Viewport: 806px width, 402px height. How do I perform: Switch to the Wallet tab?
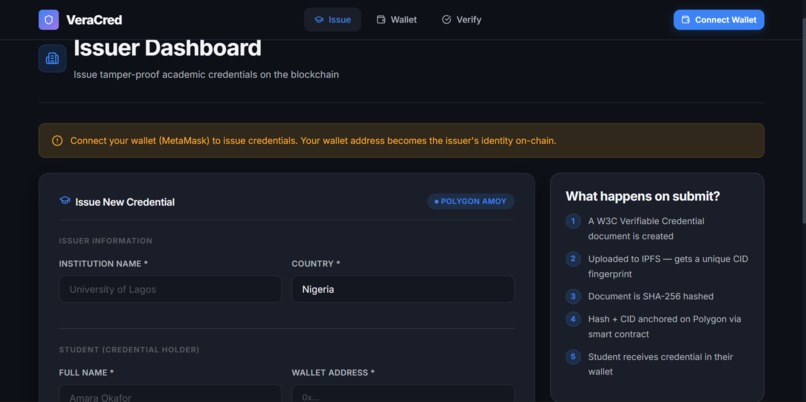click(397, 20)
